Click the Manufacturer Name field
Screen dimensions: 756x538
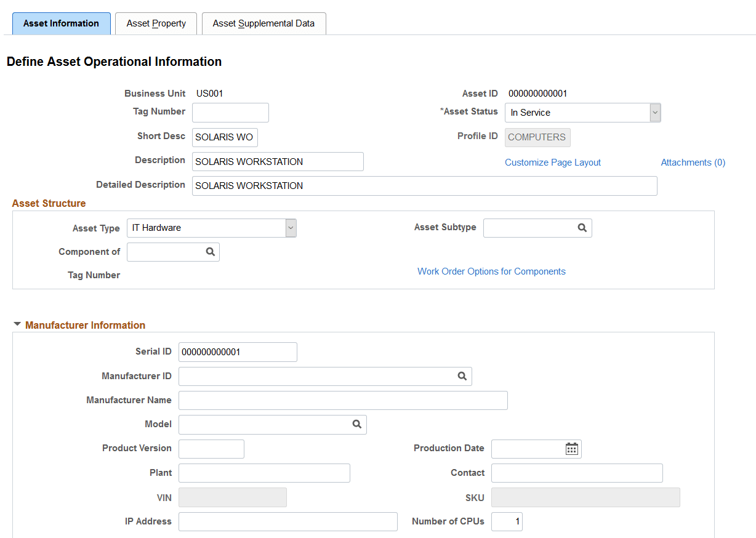coord(342,400)
